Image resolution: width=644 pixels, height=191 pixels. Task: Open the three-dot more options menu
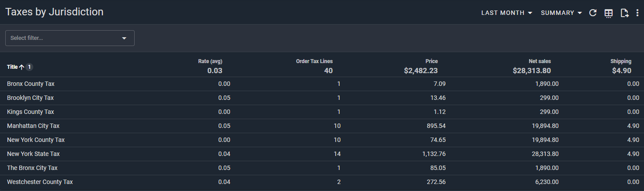tap(637, 13)
